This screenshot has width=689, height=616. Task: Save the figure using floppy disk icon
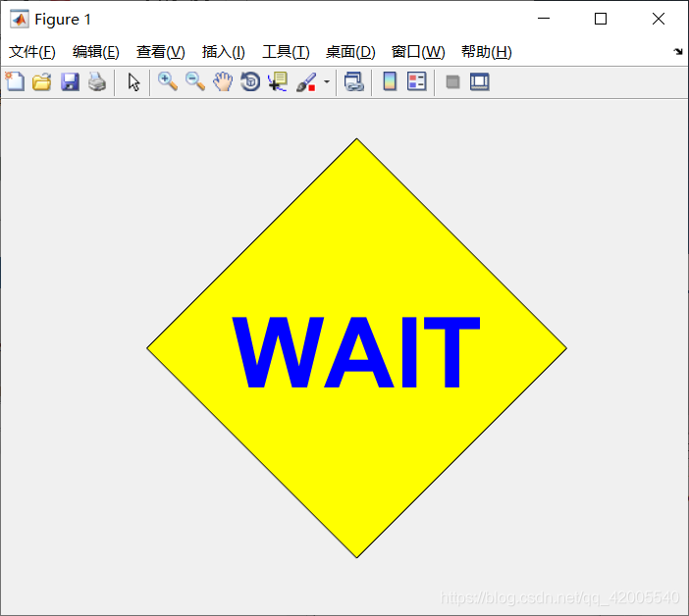click(70, 82)
